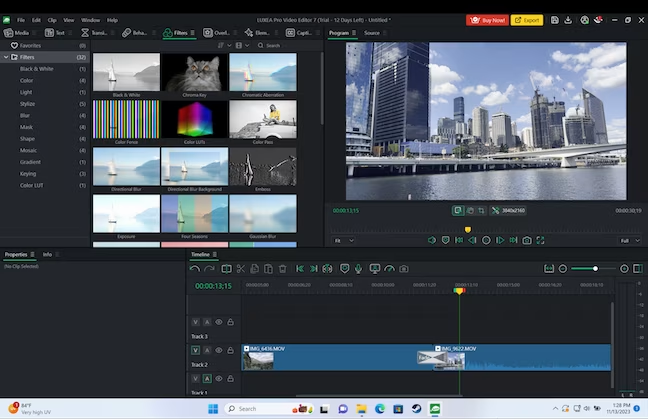The image size is (648, 419).
Task: Toggle visibility eye icon for Track 3
Action: point(219,322)
